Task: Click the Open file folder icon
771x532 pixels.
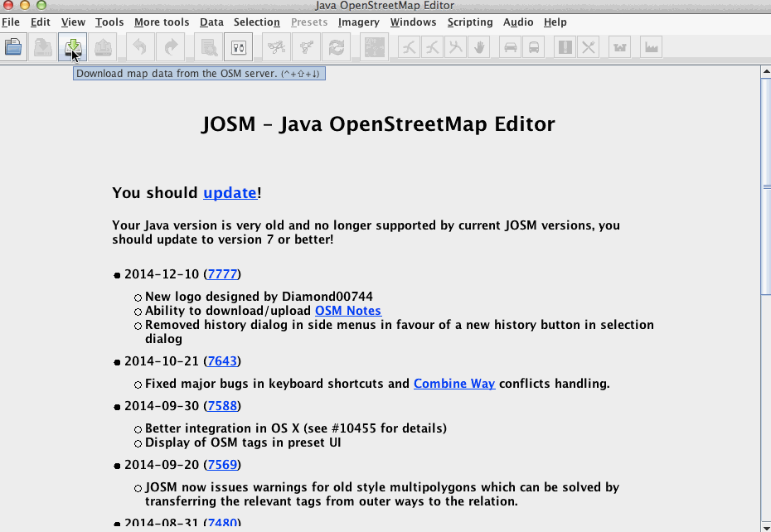Action: point(13,47)
